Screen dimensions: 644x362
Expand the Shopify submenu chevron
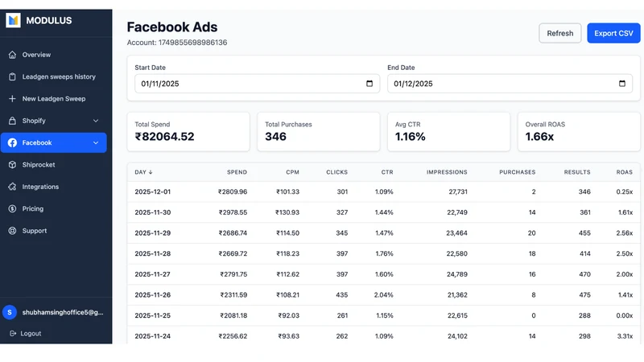click(x=96, y=121)
